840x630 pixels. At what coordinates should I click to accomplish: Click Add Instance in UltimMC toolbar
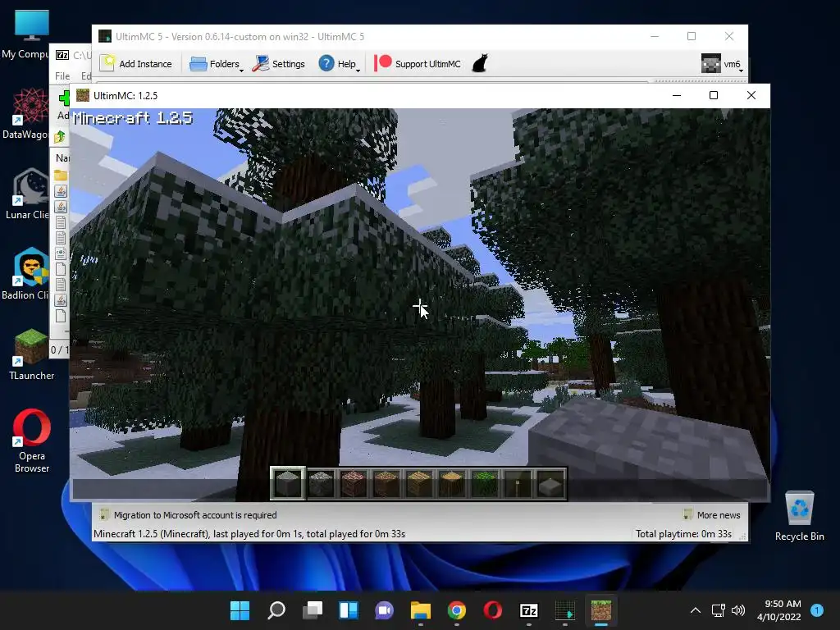tap(136, 64)
